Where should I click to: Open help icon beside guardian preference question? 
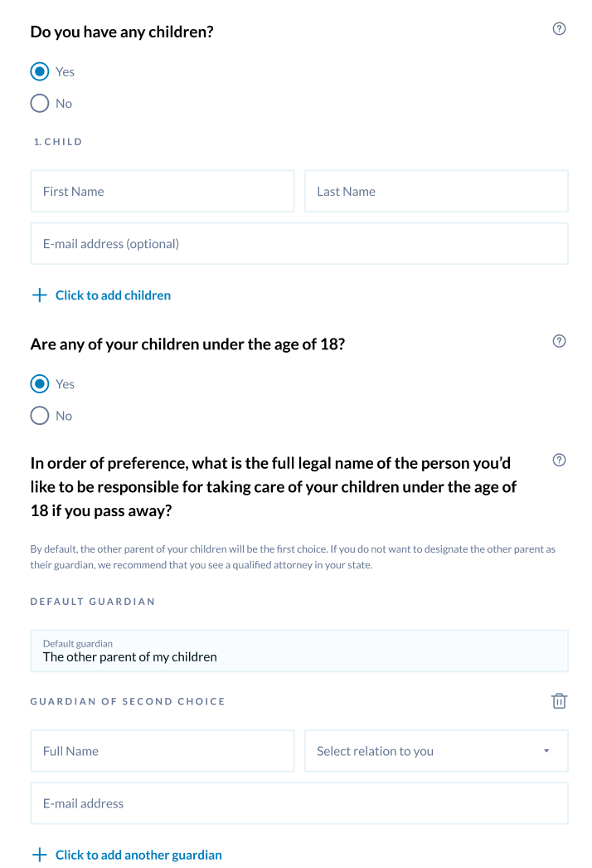click(x=559, y=461)
